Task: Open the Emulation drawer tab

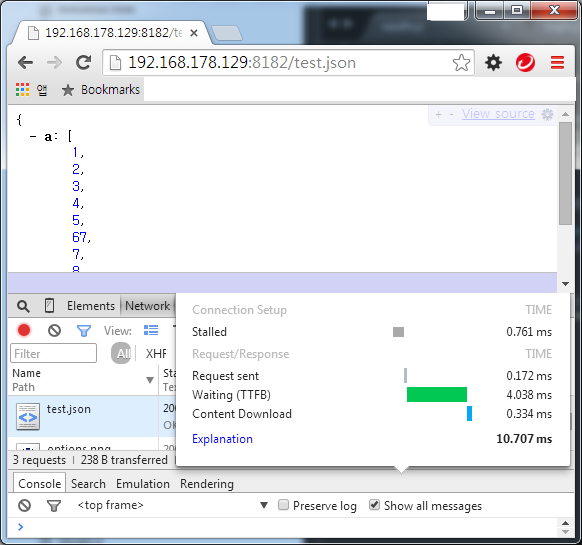Action: coord(143,484)
